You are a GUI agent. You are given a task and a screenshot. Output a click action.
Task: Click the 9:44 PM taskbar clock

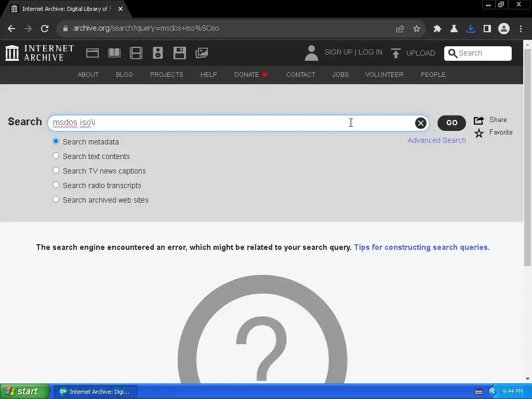click(512, 392)
